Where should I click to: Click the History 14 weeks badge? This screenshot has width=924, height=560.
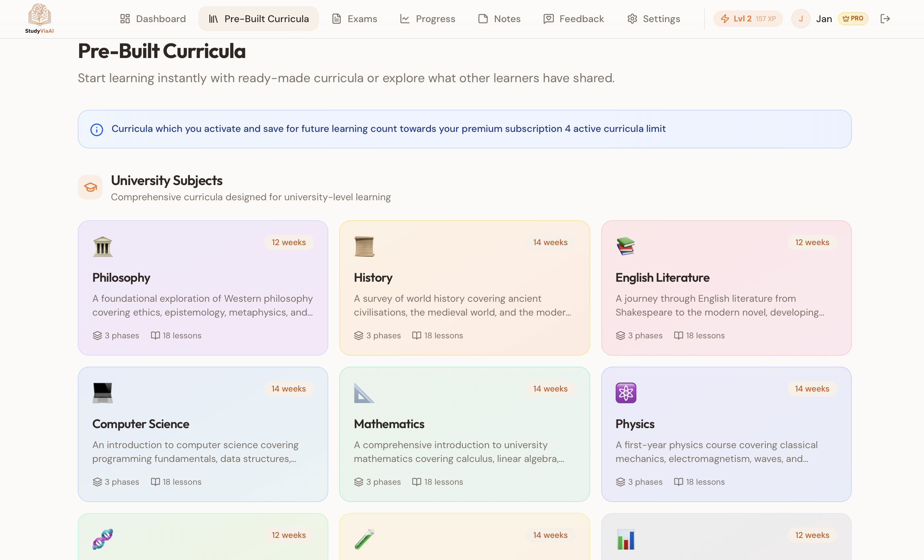[x=550, y=242]
